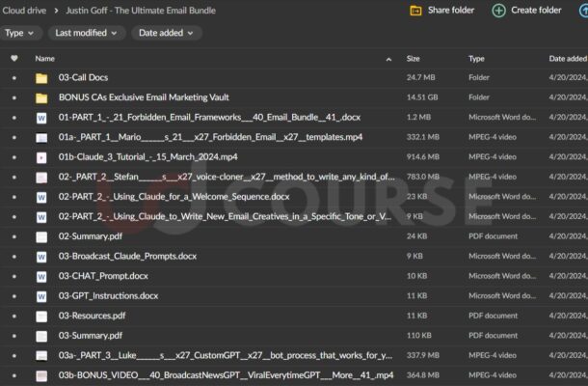This screenshot has width=588, height=386.
Task: Click the Word icon beside 03-GPT_Instructions.docx
Action: click(41, 296)
